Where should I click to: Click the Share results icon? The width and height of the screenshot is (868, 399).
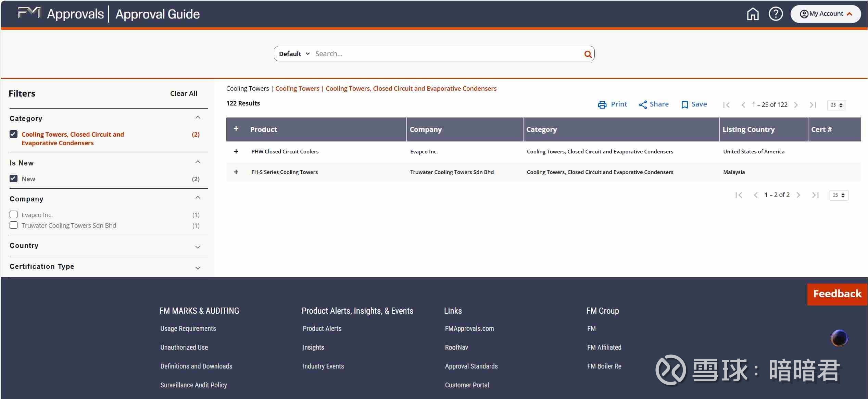coord(643,104)
